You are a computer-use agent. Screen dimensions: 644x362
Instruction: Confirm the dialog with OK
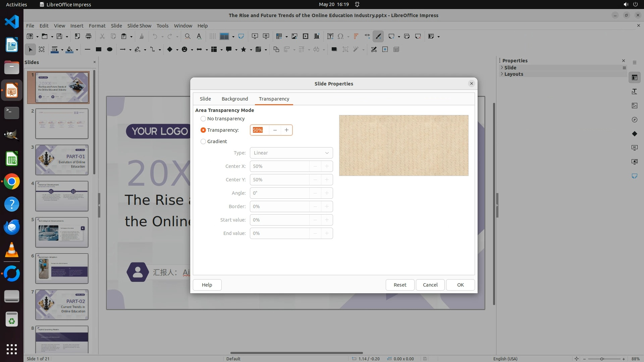(x=460, y=285)
